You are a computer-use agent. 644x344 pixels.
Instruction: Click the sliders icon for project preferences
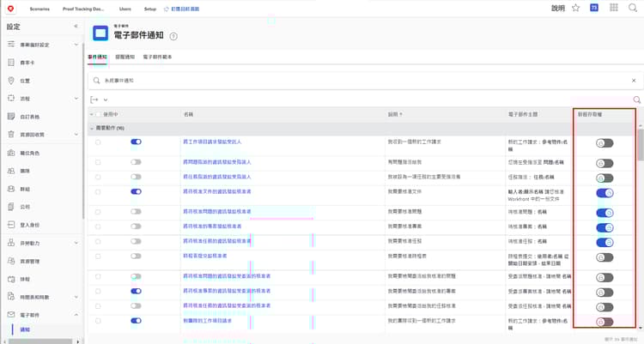[11, 45]
